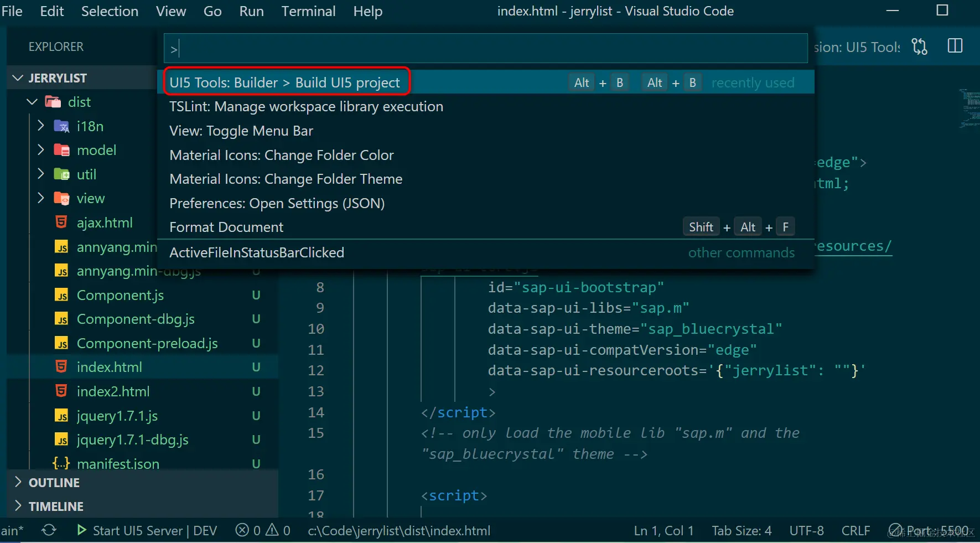Screen dimensions: 980x543
Task: Go to line via Ln 1, Col 1
Action: click(x=664, y=530)
